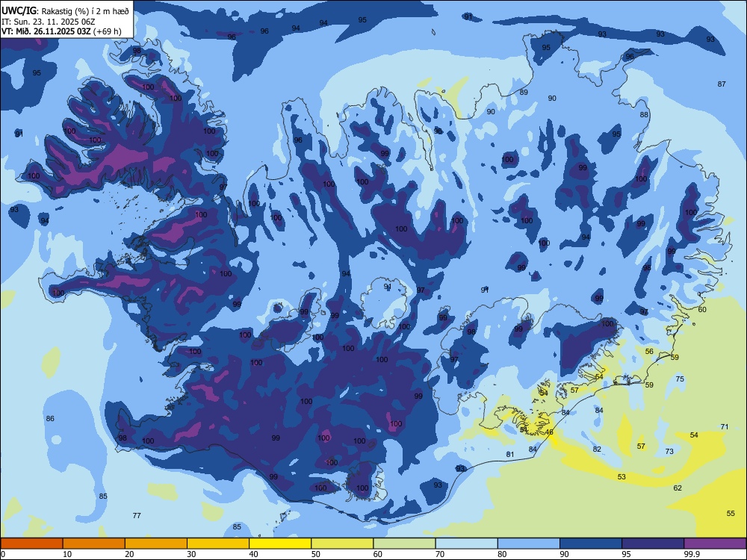Click the map value "81" off the south coast

[x=510, y=454]
